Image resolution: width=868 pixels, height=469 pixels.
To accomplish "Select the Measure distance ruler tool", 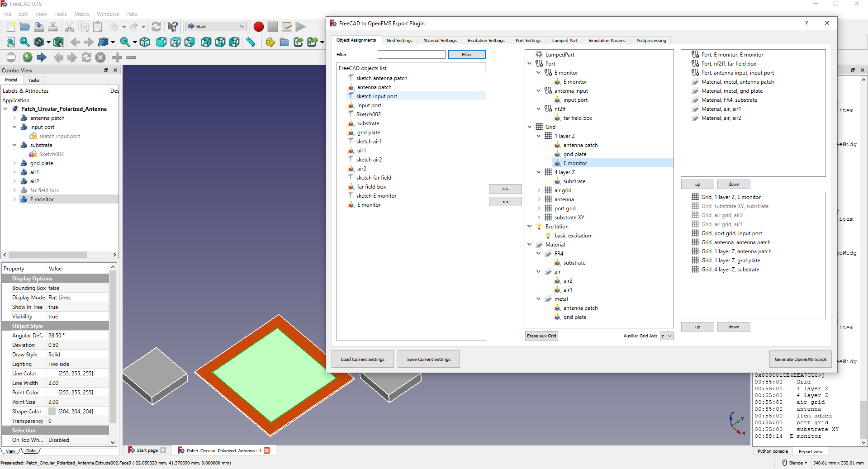I will tap(251, 43).
